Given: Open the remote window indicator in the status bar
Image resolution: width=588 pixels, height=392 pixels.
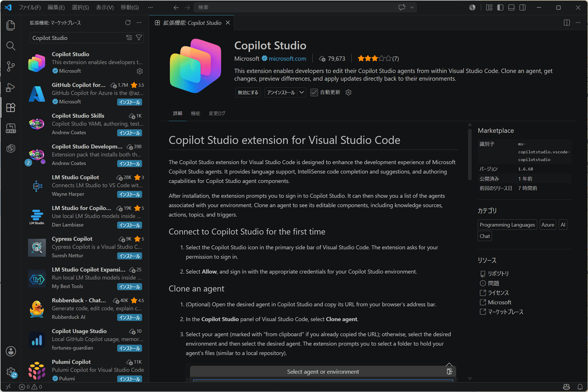Looking at the screenshot, I should point(8,387).
